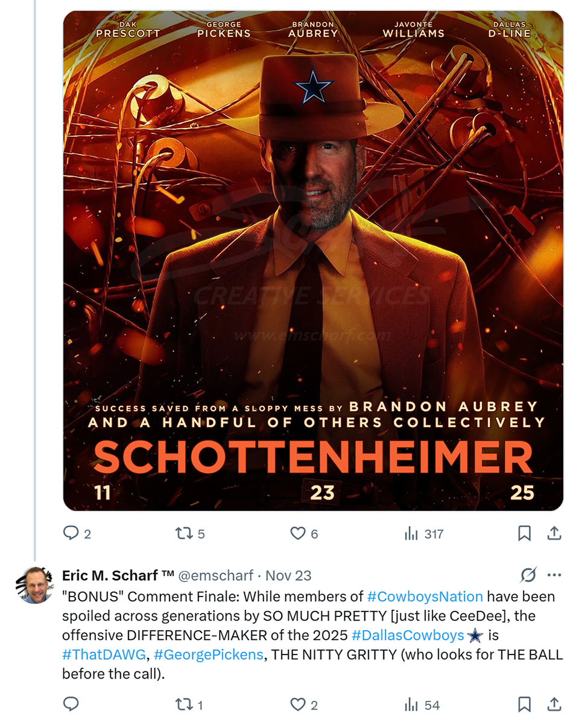This screenshot has width=579, height=728.
Task: Open the #GeorgePickens hashtag link
Action: tap(208, 654)
